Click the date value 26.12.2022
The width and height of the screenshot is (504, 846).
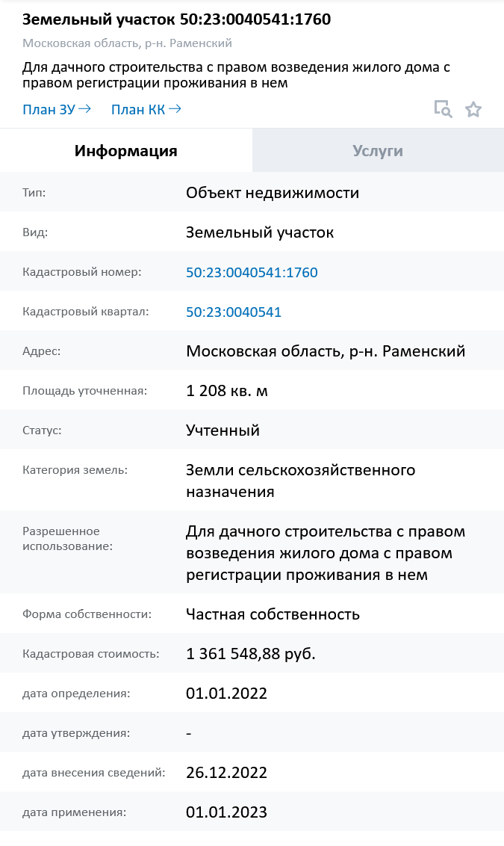click(226, 773)
